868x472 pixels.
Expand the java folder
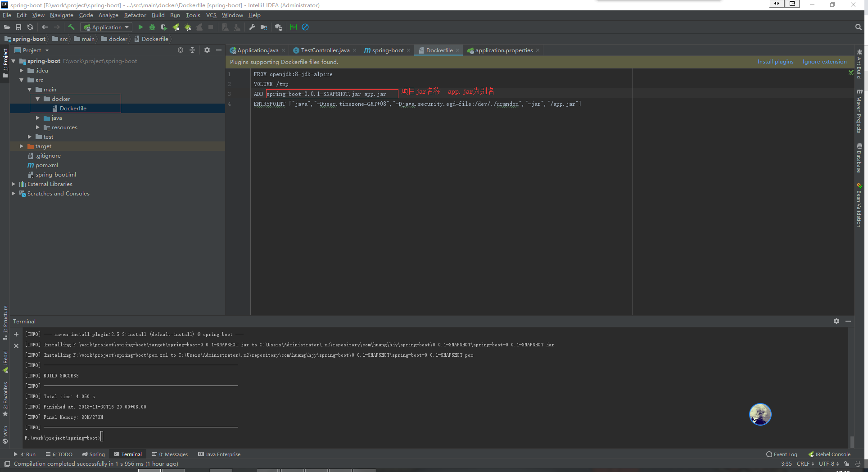pyautogui.click(x=38, y=118)
